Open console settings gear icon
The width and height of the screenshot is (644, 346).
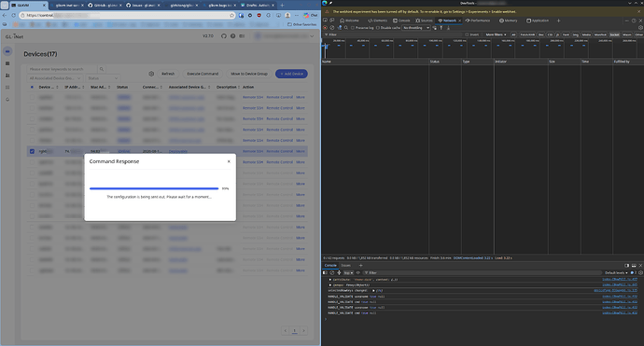click(640, 272)
